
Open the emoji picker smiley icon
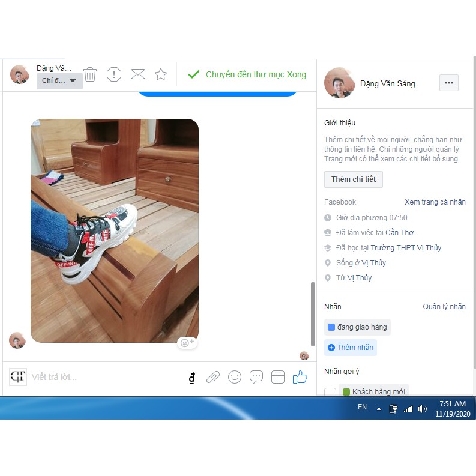(235, 377)
